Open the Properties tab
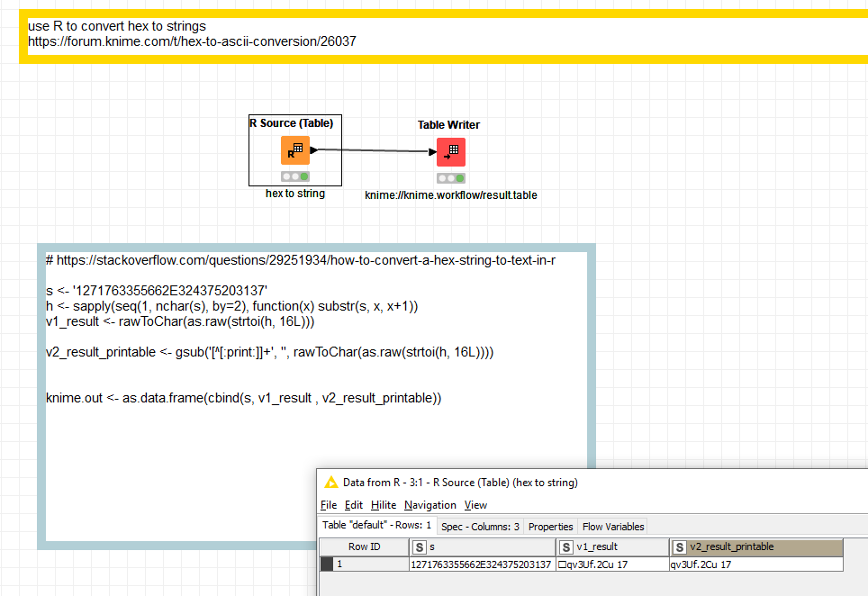Image resolution: width=868 pixels, height=596 pixels. pos(550,527)
